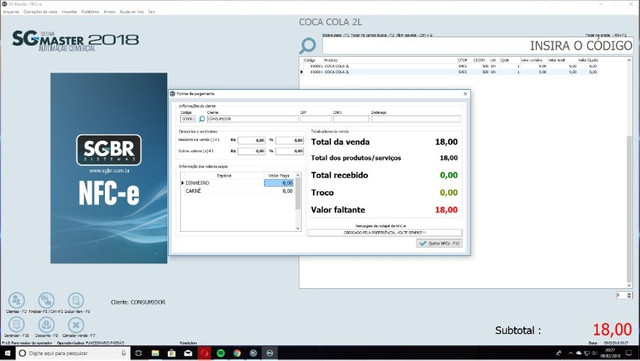640x361 pixels.
Task: Click the large product search magnifier icon
Action: pos(307,46)
